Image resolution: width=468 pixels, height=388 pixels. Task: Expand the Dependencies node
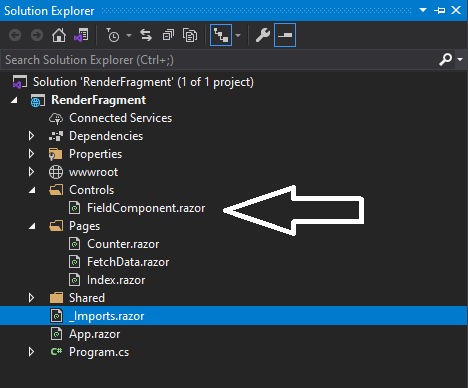(31, 136)
